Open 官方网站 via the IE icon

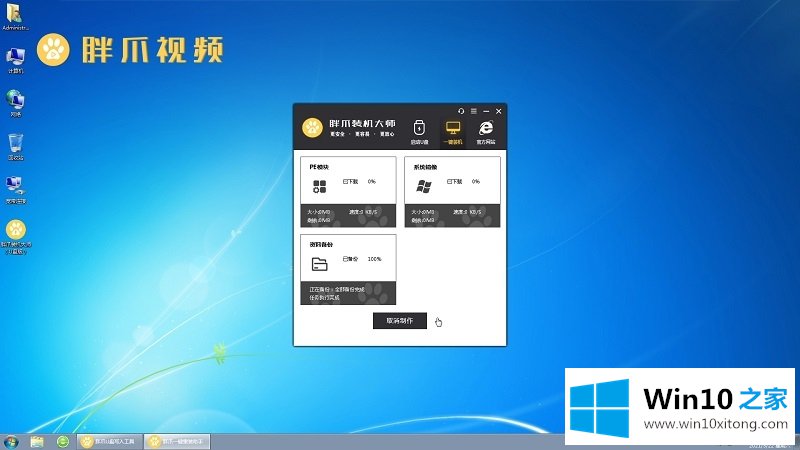pos(486,131)
